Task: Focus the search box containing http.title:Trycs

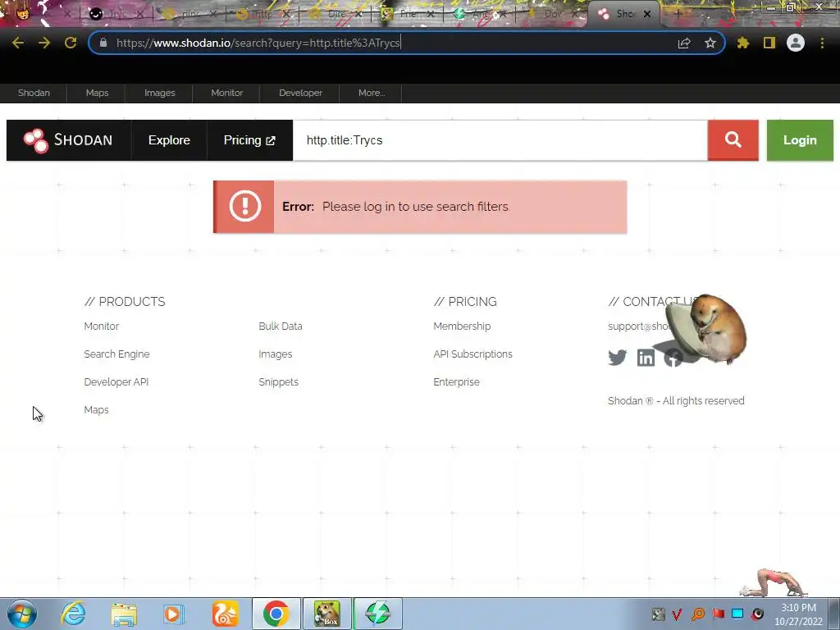Action: (500, 140)
